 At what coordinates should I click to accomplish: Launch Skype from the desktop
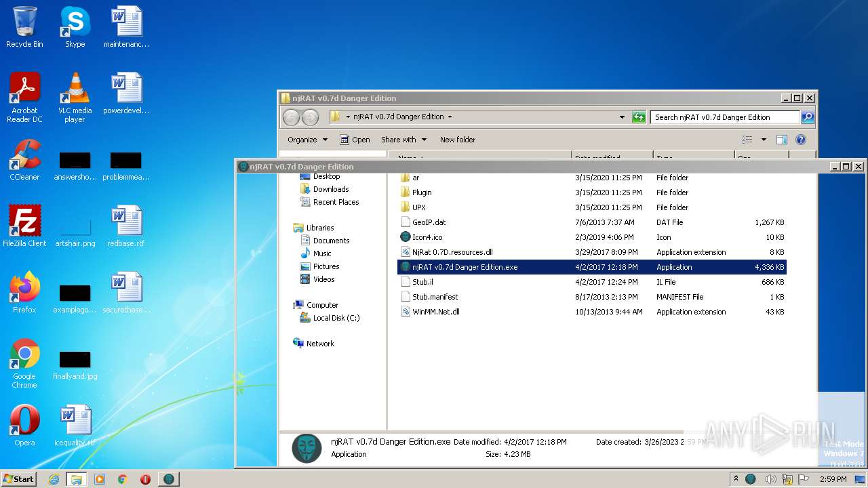[x=75, y=27]
